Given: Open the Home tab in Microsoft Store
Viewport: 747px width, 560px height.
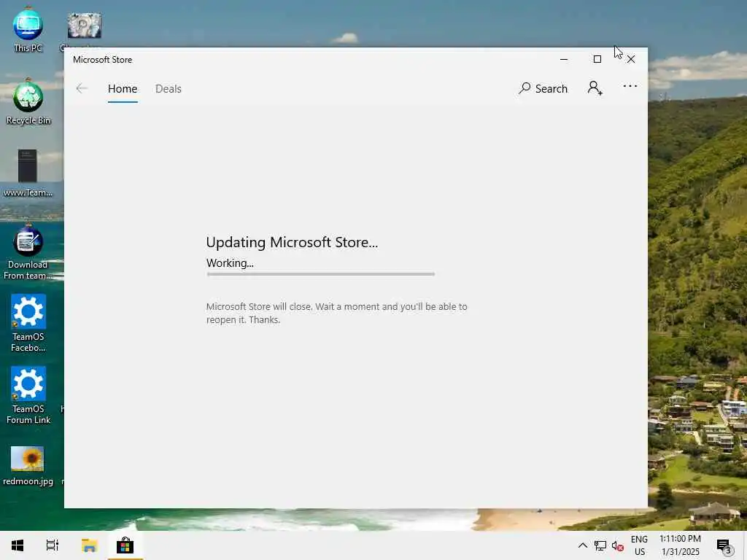Looking at the screenshot, I should 123,89.
